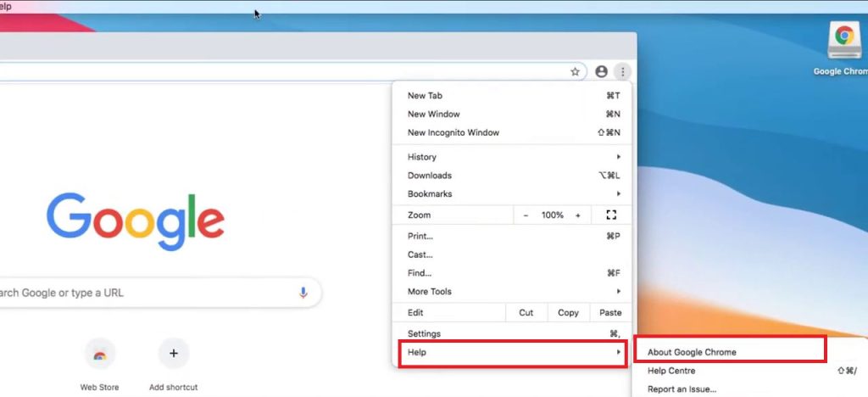Click the Paste button in Edit row
Image resolution: width=868 pixels, height=397 pixels.
[x=610, y=312]
